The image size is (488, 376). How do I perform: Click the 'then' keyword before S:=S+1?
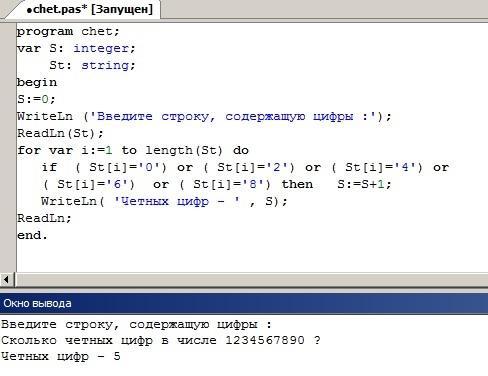297,184
